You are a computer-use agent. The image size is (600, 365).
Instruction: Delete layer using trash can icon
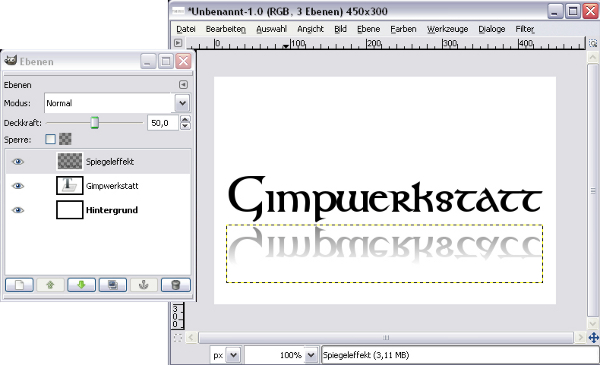pyautogui.click(x=176, y=285)
